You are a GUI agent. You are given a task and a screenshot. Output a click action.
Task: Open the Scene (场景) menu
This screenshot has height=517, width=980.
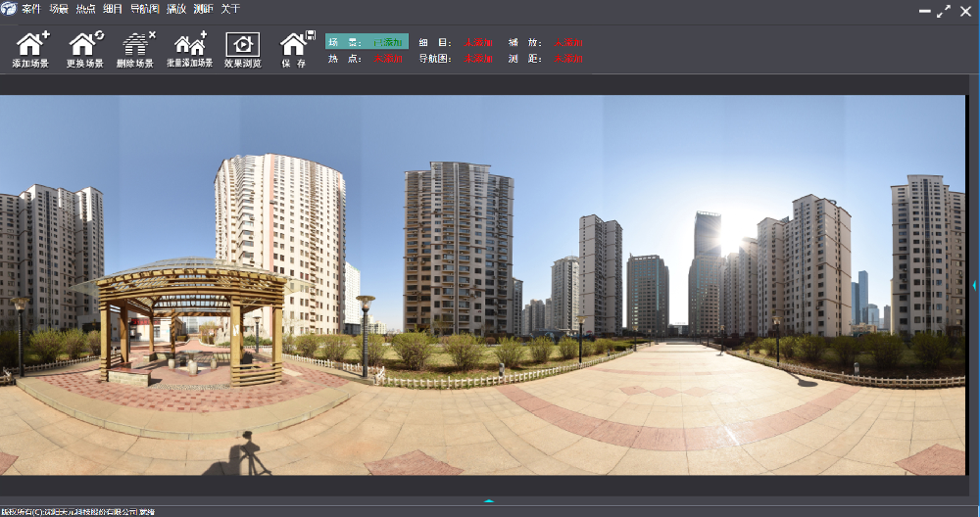pyautogui.click(x=59, y=9)
